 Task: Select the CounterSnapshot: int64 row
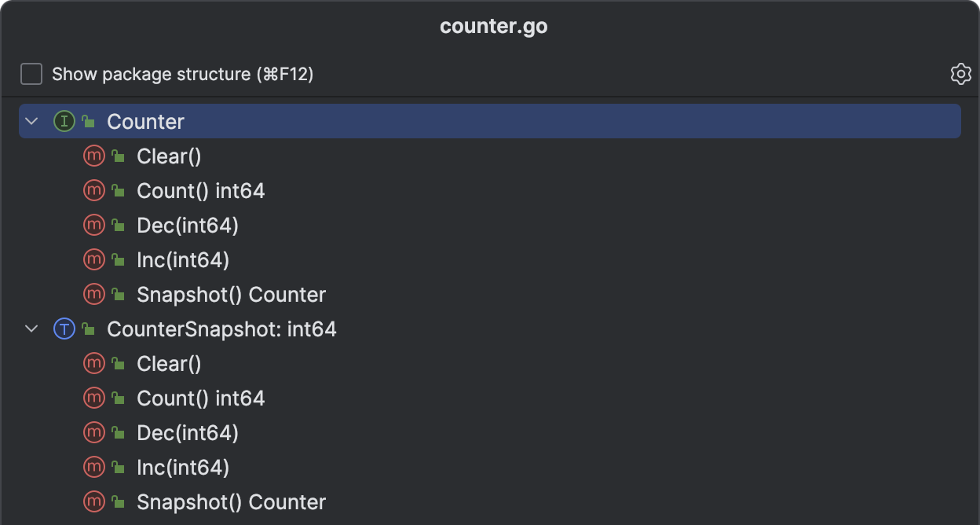point(221,329)
